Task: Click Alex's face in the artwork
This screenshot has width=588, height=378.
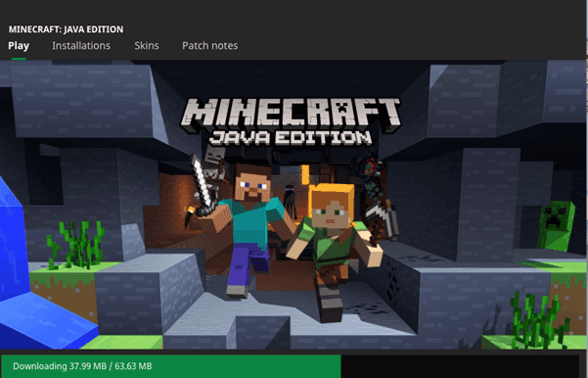Action: coord(332,213)
